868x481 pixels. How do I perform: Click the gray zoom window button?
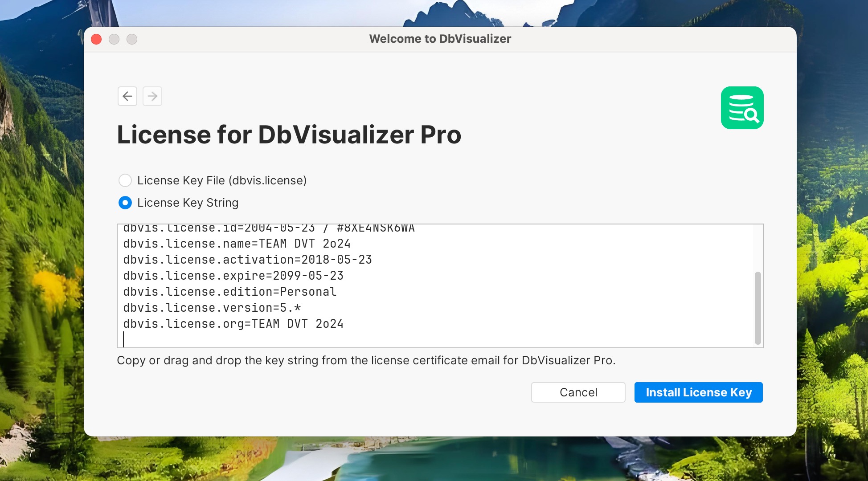pyautogui.click(x=132, y=39)
